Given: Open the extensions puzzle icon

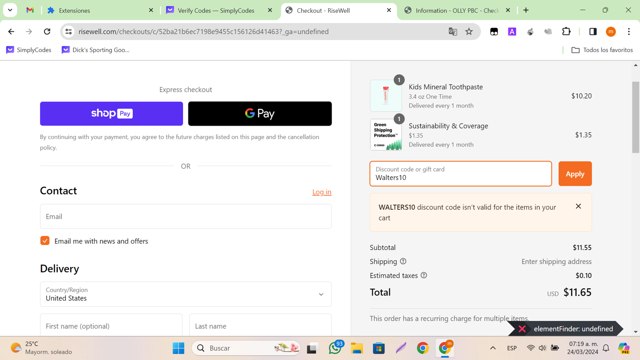Looking at the screenshot, I should (x=566, y=31).
